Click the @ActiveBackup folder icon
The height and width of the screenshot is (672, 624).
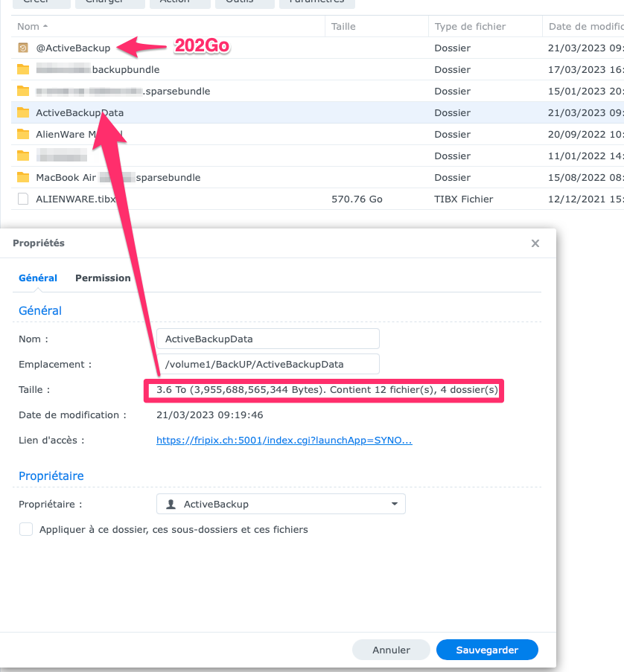(23, 48)
